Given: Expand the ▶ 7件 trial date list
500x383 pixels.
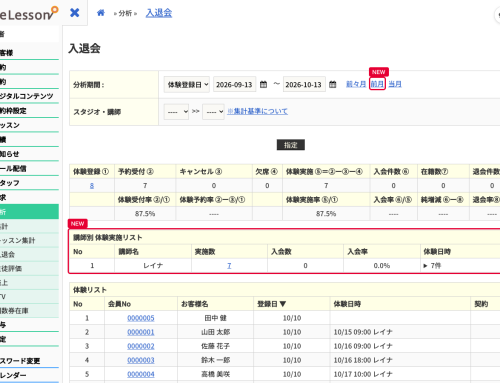Looking at the screenshot, I should [x=432, y=266].
